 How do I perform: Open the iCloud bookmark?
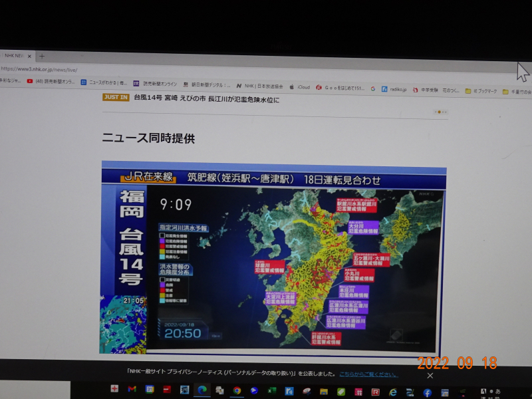coord(300,87)
